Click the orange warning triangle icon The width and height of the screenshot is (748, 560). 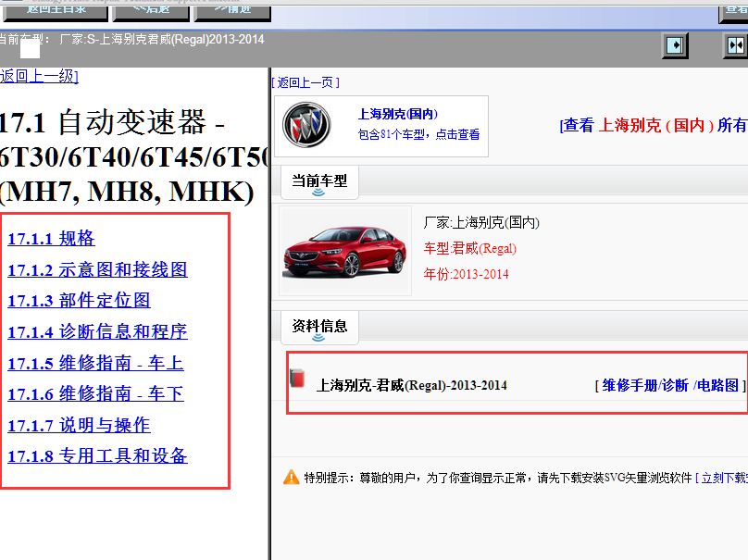[291, 477]
